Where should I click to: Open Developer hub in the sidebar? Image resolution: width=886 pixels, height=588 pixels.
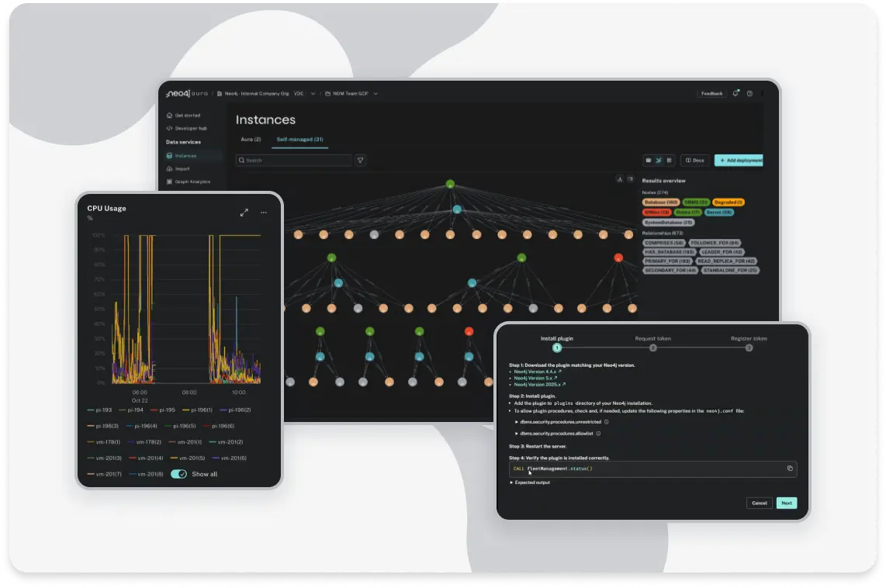[190, 128]
